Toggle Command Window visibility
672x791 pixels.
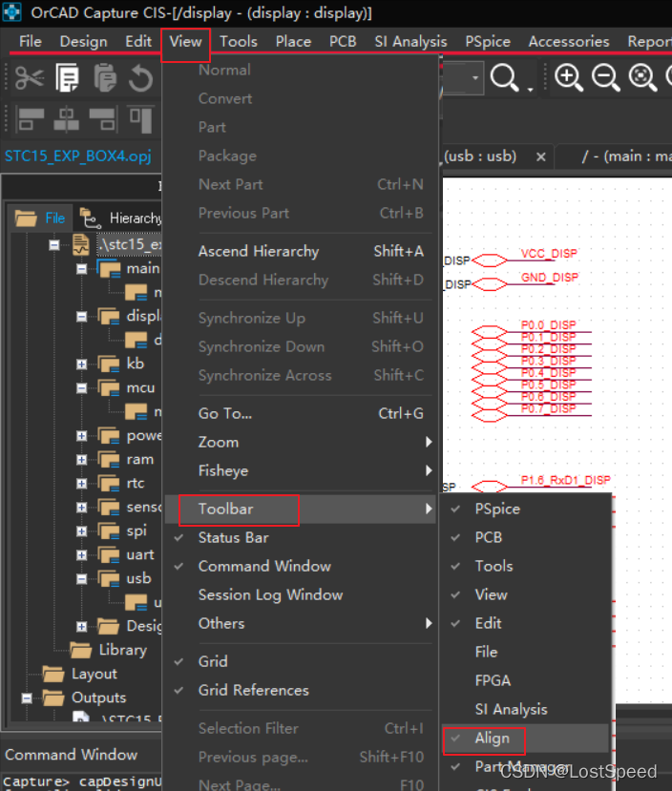264,566
